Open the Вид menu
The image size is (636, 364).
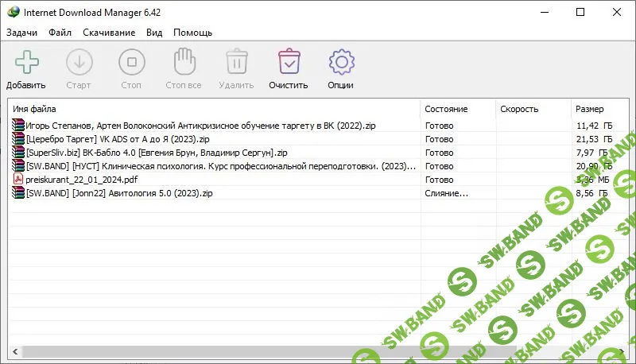click(x=154, y=33)
